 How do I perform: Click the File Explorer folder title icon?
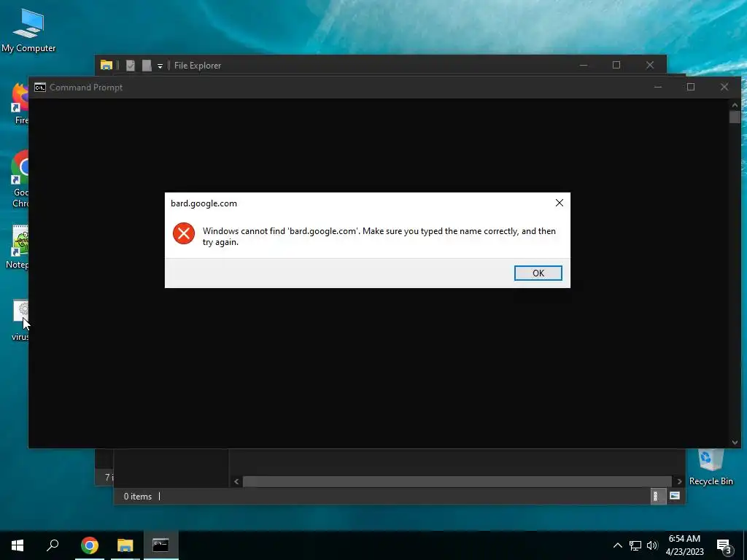(107, 65)
